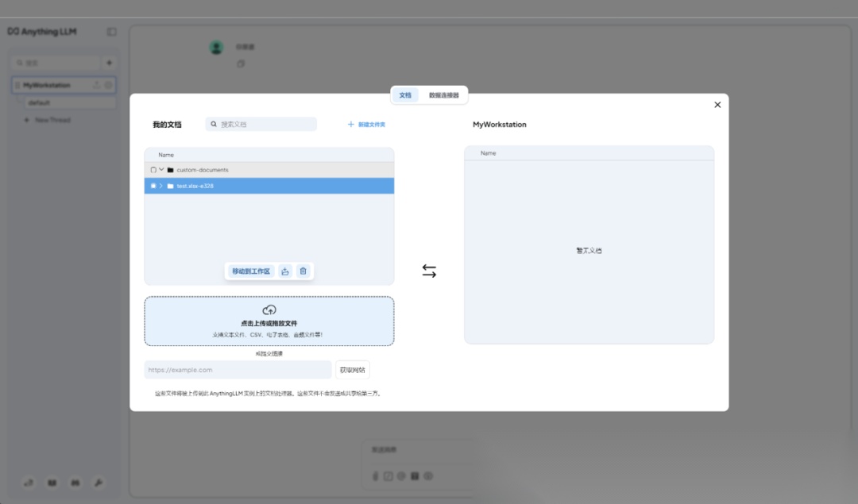Click the folder icon of custom-documents
Viewport: 858px width, 504px height.
[170, 170]
